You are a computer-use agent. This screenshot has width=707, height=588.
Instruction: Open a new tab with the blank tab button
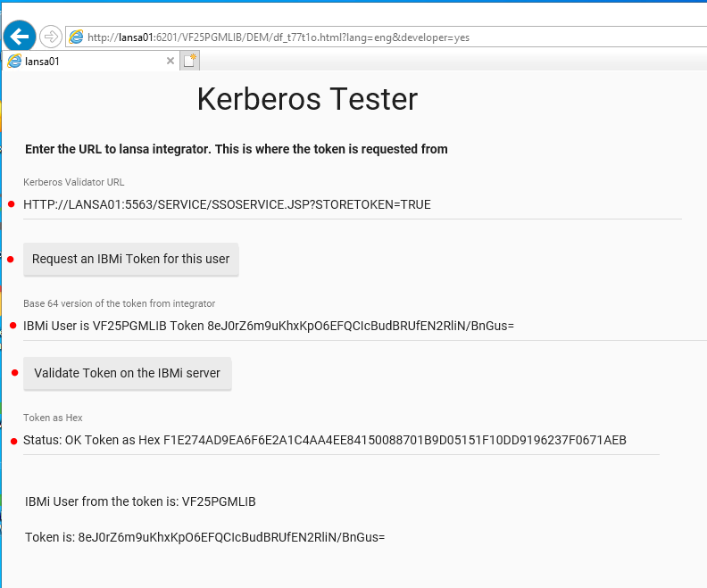189,61
